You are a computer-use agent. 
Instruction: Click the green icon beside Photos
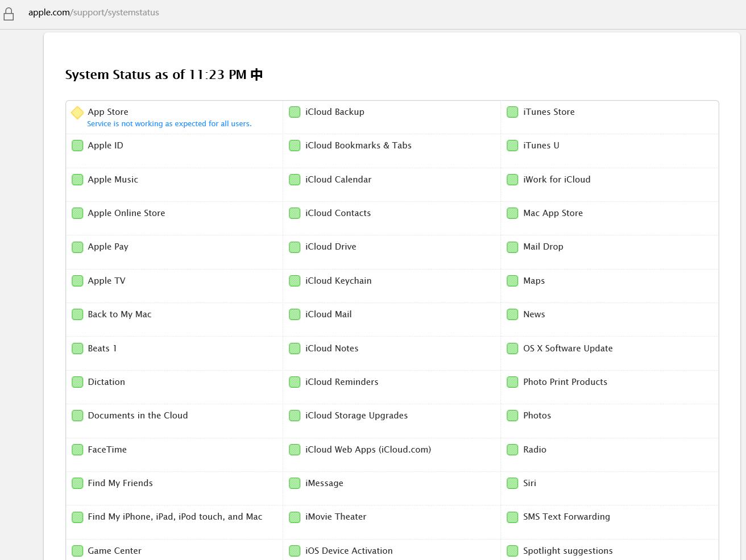pyautogui.click(x=512, y=416)
